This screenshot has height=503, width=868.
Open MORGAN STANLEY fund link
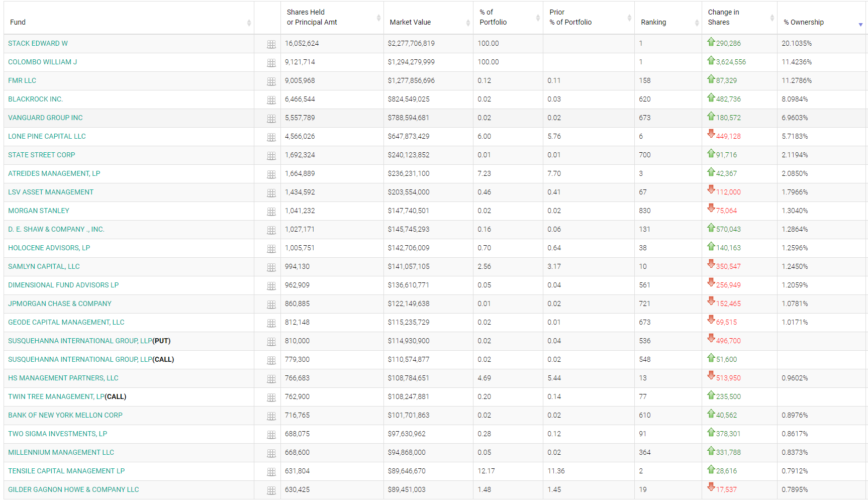pos(38,211)
